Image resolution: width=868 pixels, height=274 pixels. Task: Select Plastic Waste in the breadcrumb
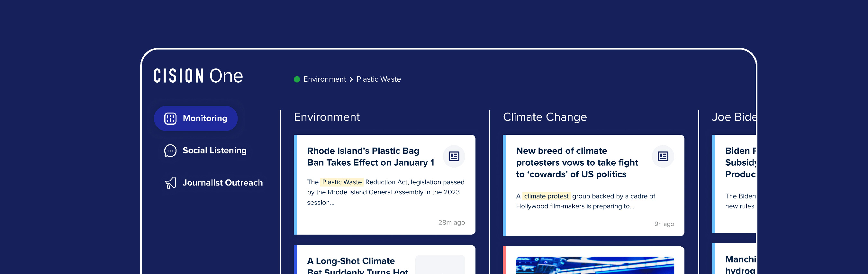pos(378,79)
